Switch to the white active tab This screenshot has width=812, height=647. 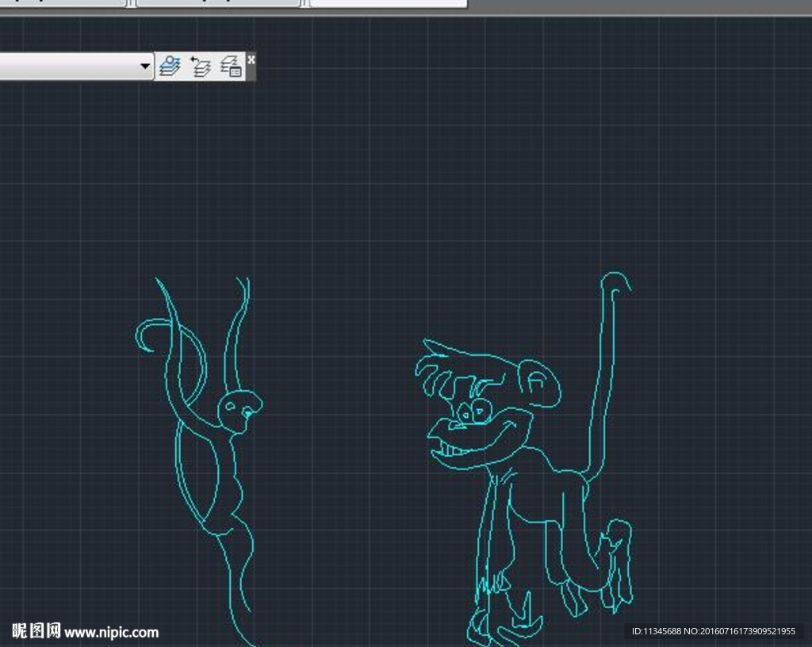(x=387, y=3)
